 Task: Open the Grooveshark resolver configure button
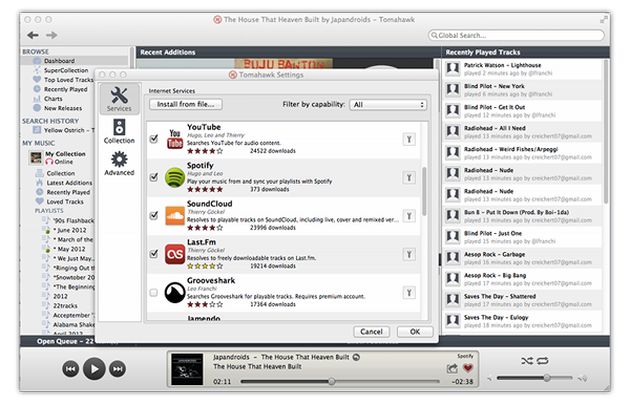[409, 293]
